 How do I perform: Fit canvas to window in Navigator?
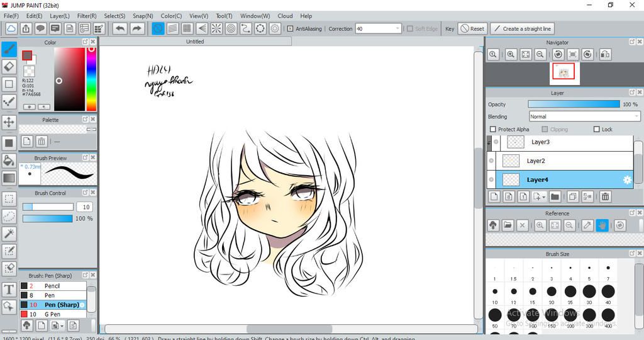pos(525,54)
